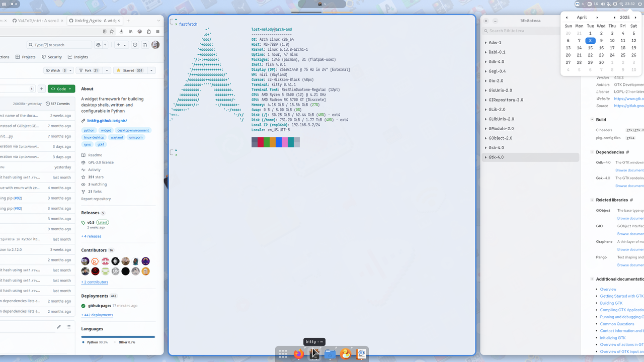
Task: Click the commit history edit pencil icon
Action: click(58, 327)
